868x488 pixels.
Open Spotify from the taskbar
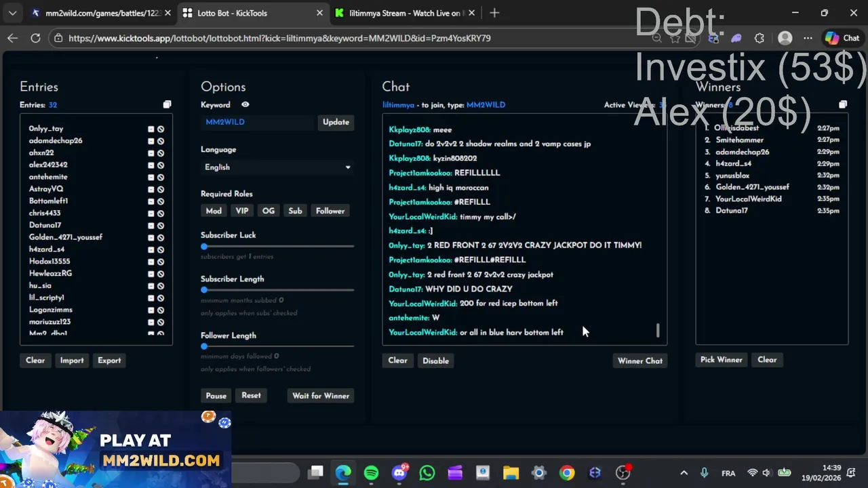[x=371, y=473]
